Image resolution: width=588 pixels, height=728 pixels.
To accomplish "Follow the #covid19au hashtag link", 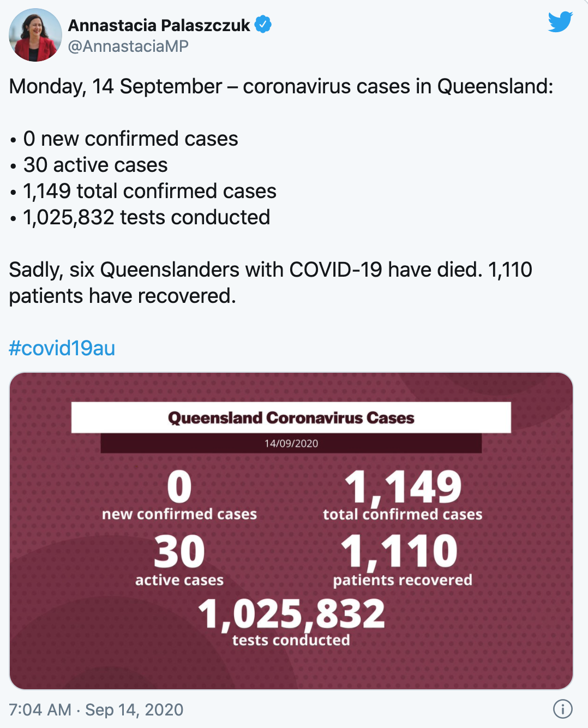I will click(x=62, y=348).
